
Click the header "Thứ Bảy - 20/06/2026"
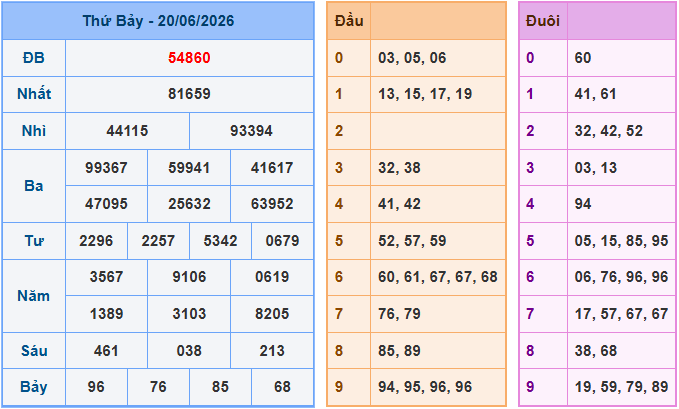[x=158, y=21]
